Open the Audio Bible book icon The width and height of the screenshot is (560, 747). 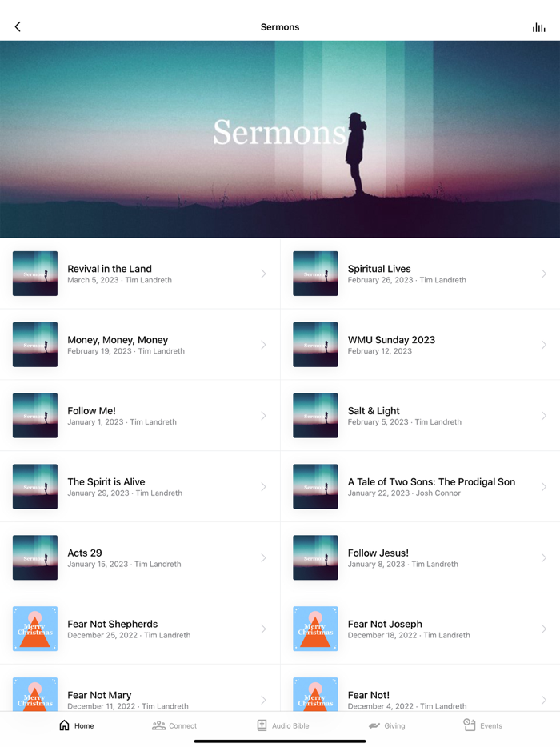(262, 725)
